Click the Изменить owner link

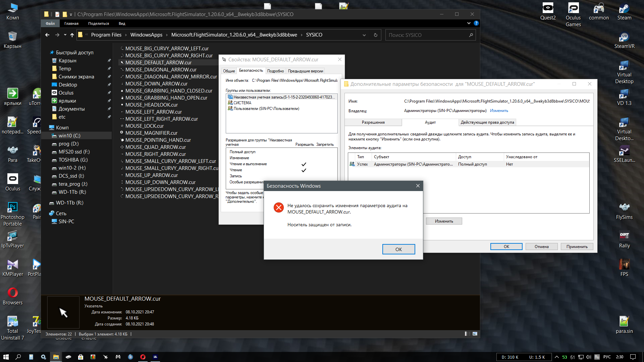tap(499, 111)
